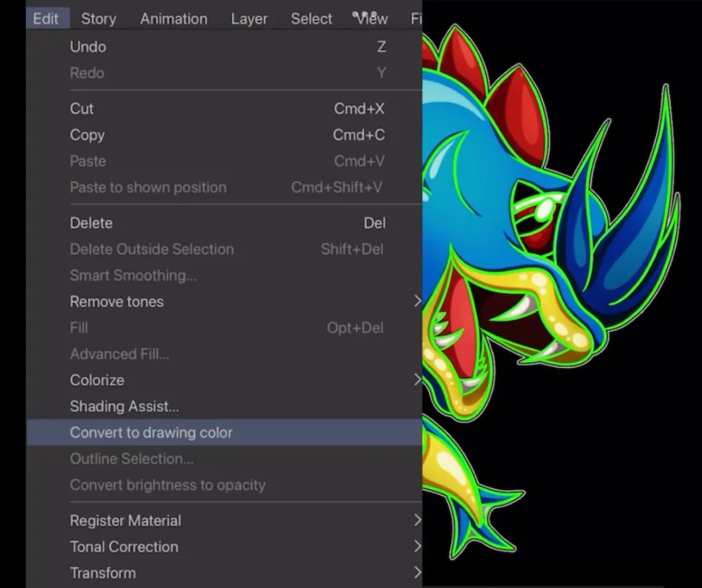Open the Select menu
This screenshot has width=702, height=588.
311,19
